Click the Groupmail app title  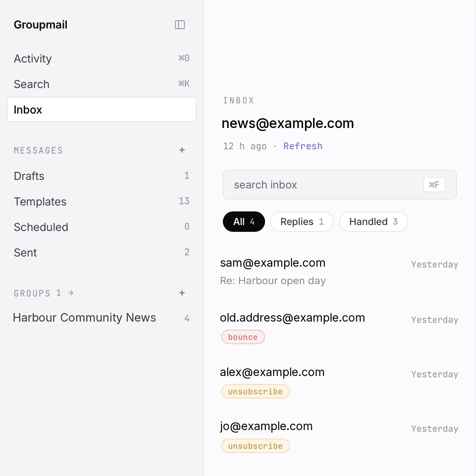(40, 25)
